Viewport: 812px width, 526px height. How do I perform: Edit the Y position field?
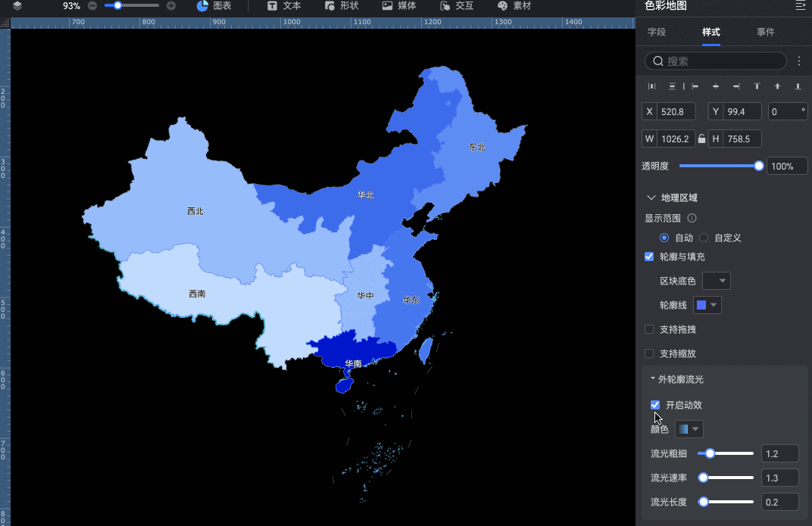(x=735, y=112)
